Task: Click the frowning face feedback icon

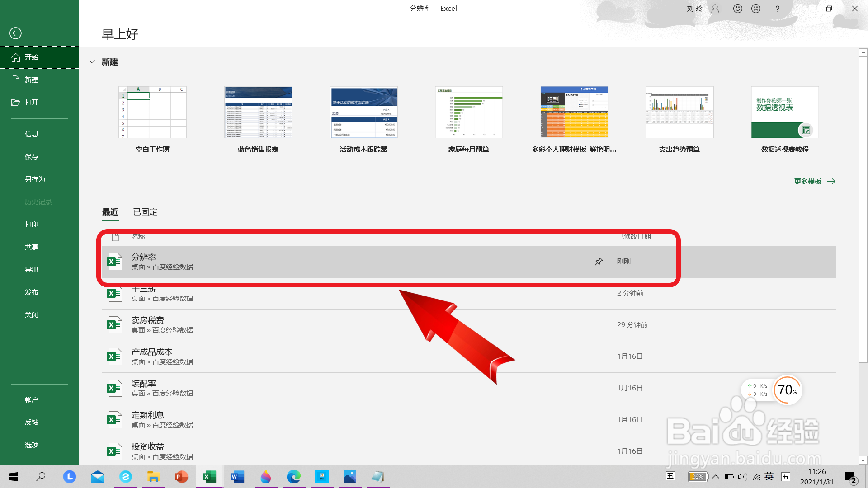Action: pyautogui.click(x=756, y=9)
